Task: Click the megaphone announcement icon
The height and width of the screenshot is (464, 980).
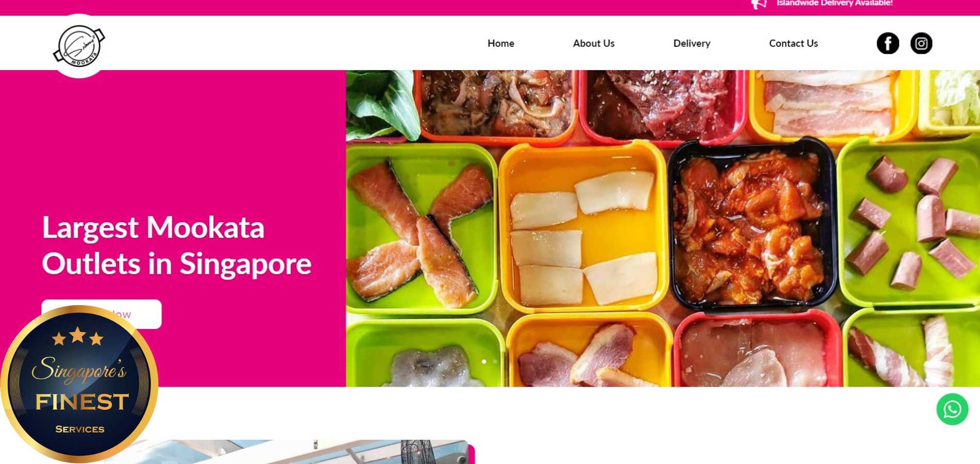Action: click(x=758, y=4)
